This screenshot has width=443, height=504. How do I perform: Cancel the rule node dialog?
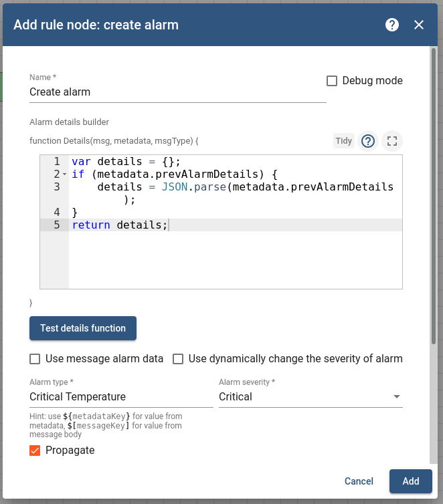pos(359,481)
